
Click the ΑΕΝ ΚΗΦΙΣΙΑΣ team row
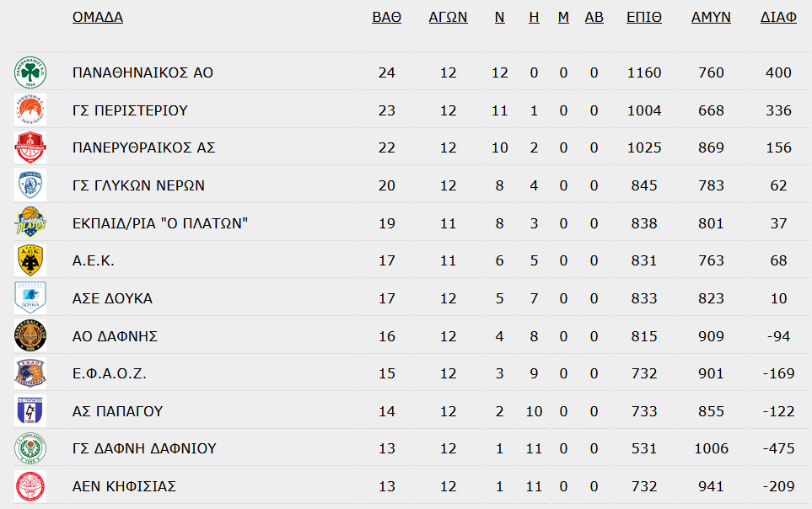coord(411,486)
